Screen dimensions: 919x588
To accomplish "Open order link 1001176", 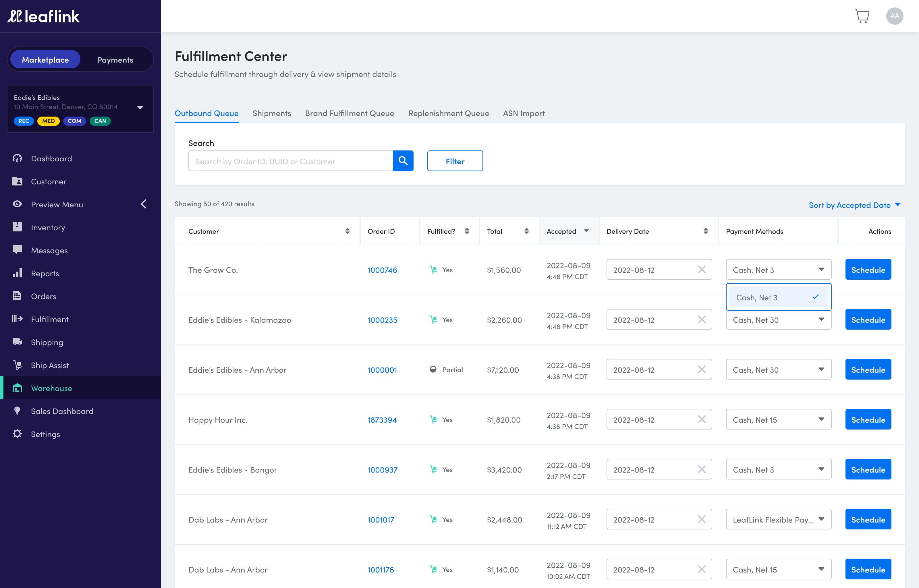I will (380, 570).
